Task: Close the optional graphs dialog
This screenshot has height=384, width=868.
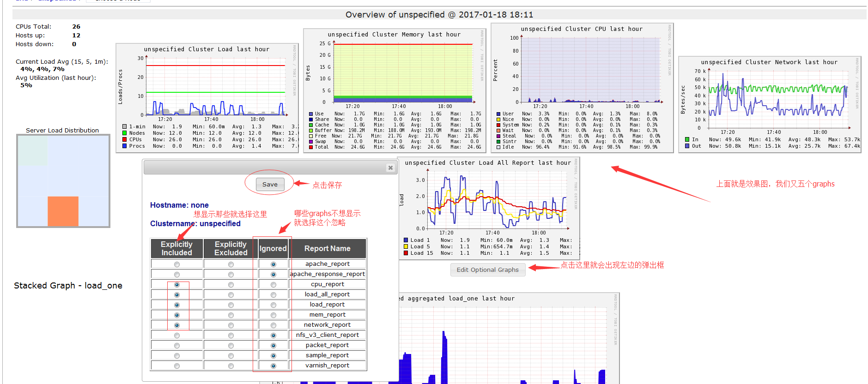Action: (390, 168)
